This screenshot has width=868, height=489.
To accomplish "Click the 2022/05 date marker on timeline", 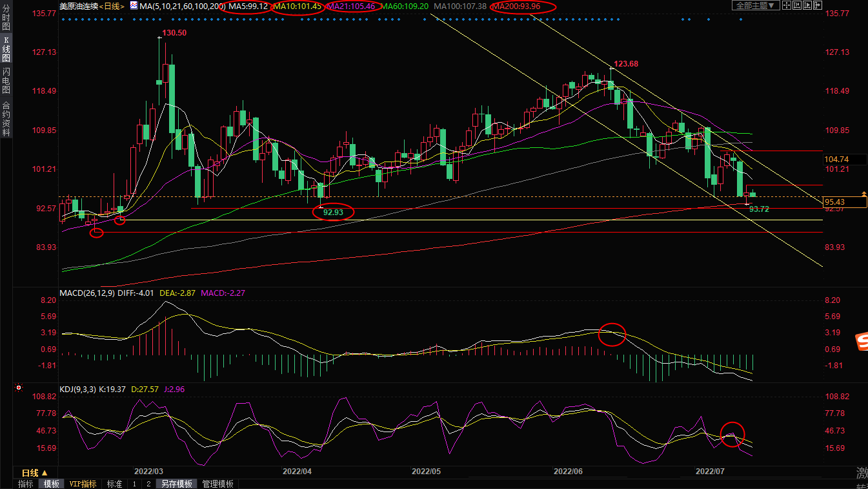I will coord(425,472).
